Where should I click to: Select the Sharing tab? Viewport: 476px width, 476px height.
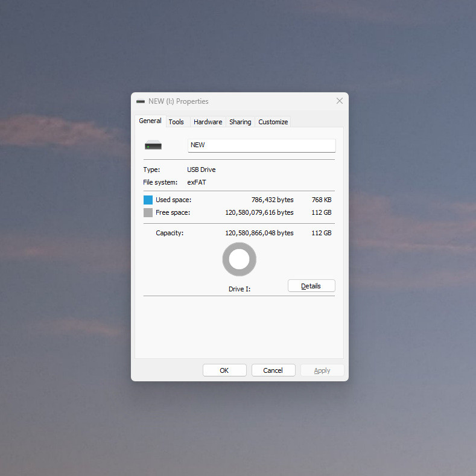pyautogui.click(x=240, y=122)
